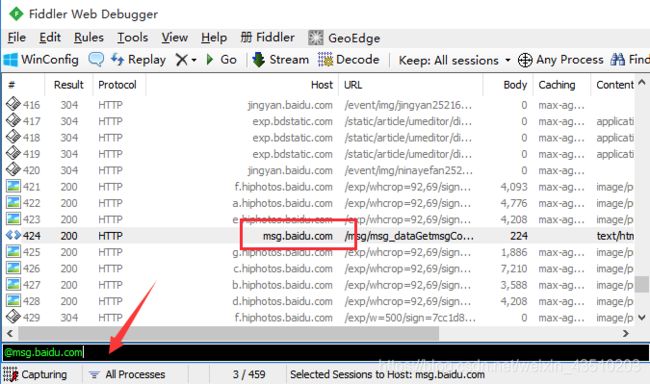Open the Fiddler book menu item
The height and width of the screenshot is (384, 650).
pos(268,38)
